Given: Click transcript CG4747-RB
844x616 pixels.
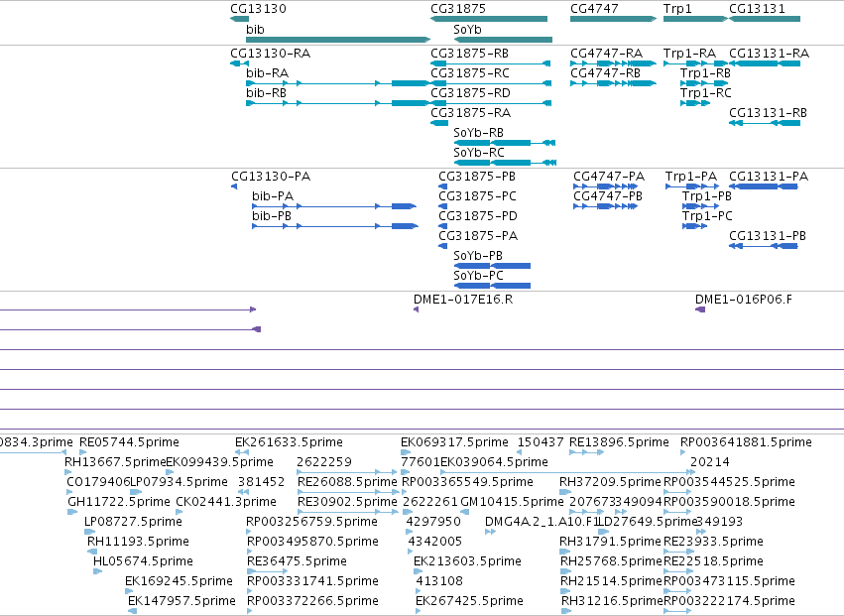Looking at the screenshot, I should [x=613, y=83].
